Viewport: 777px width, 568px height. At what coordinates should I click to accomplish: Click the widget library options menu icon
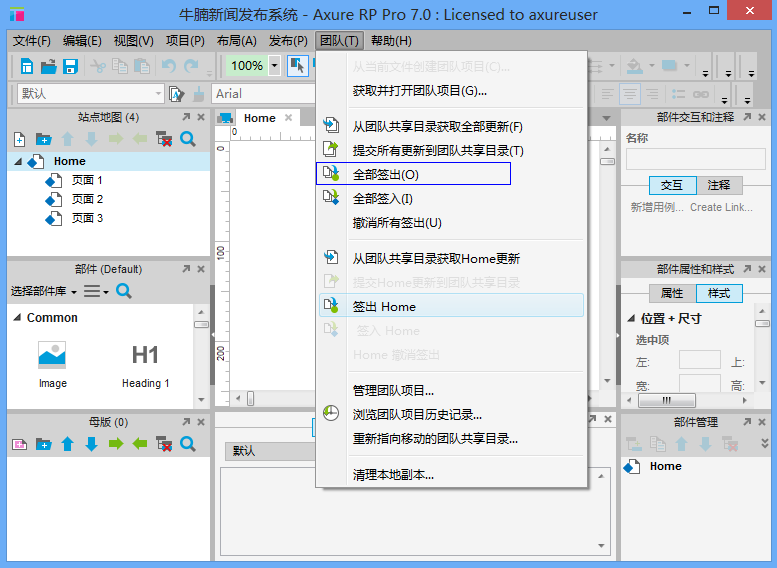tap(96, 291)
